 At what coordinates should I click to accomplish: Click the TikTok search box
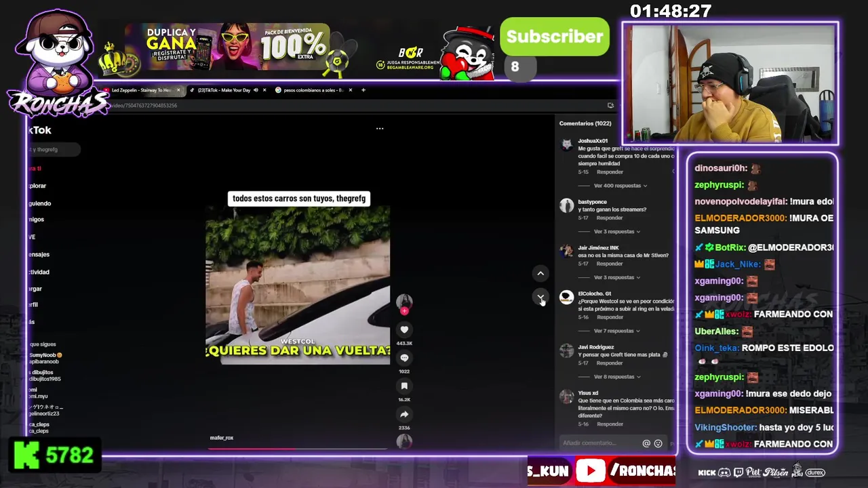click(x=53, y=149)
